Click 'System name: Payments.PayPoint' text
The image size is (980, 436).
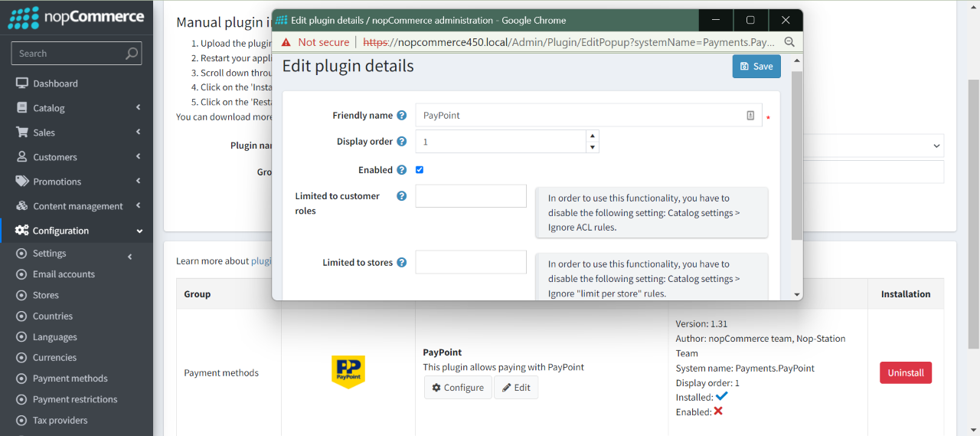745,368
